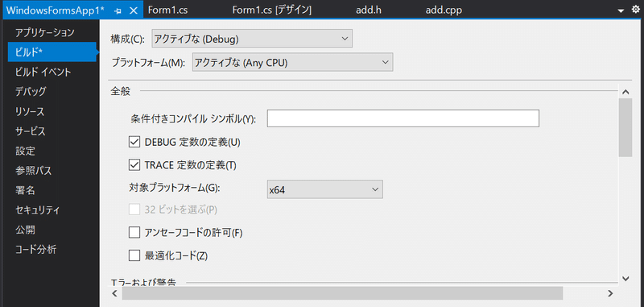The height and width of the screenshot is (307, 644).
Task: Switch to the Form1.cs tab
Action: coord(167,10)
